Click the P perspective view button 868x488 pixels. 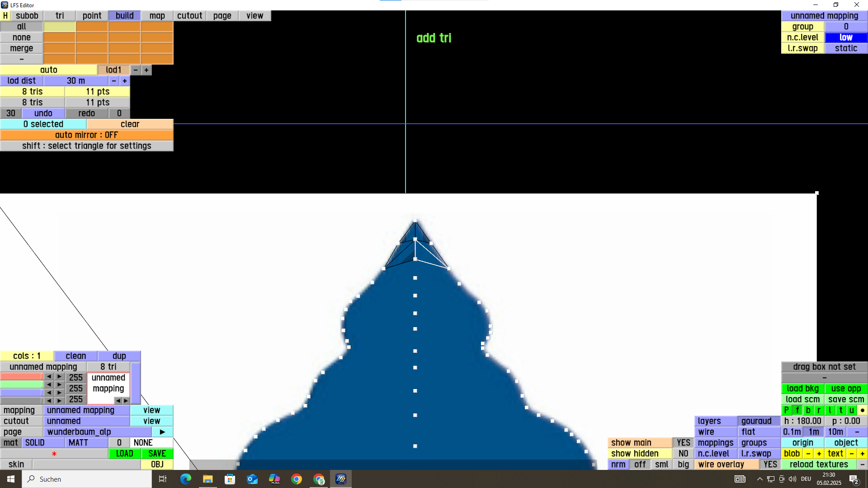pyautogui.click(x=786, y=410)
